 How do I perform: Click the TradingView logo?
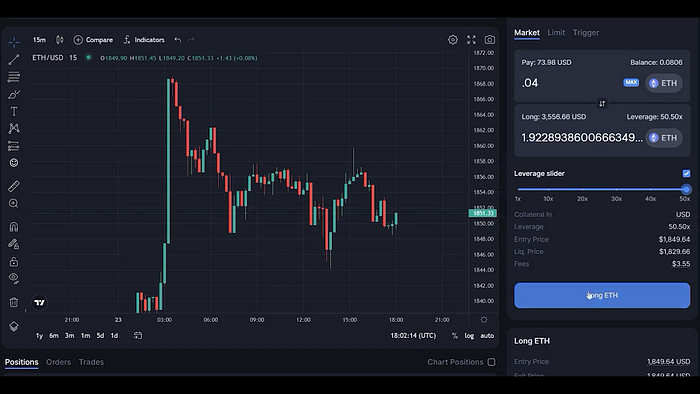(x=40, y=303)
